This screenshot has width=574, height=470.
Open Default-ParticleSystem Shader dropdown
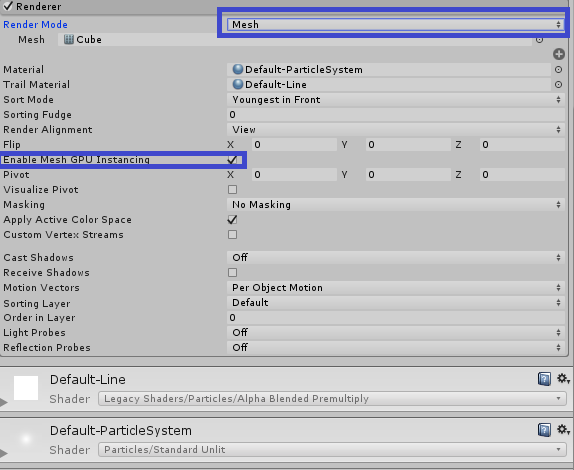coord(332,450)
